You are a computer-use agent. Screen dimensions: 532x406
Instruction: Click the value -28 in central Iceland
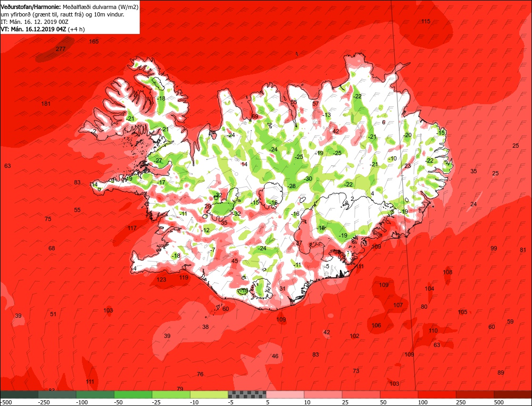pyautogui.click(x=292, y=186)
